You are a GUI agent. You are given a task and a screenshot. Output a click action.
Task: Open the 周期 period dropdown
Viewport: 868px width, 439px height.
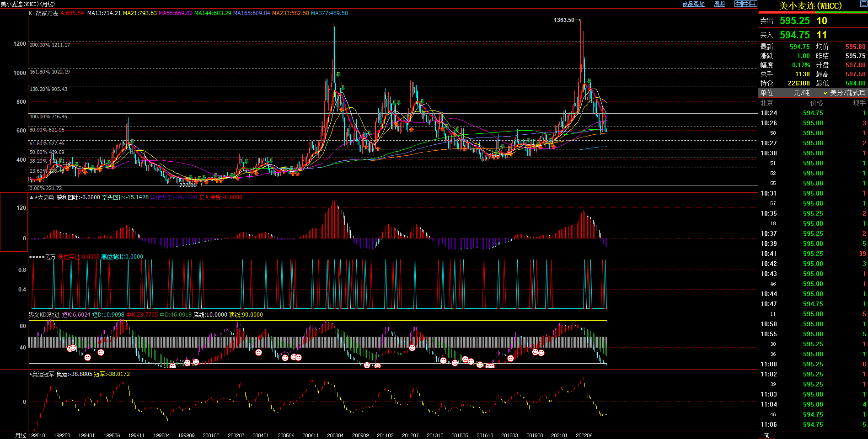719,4
